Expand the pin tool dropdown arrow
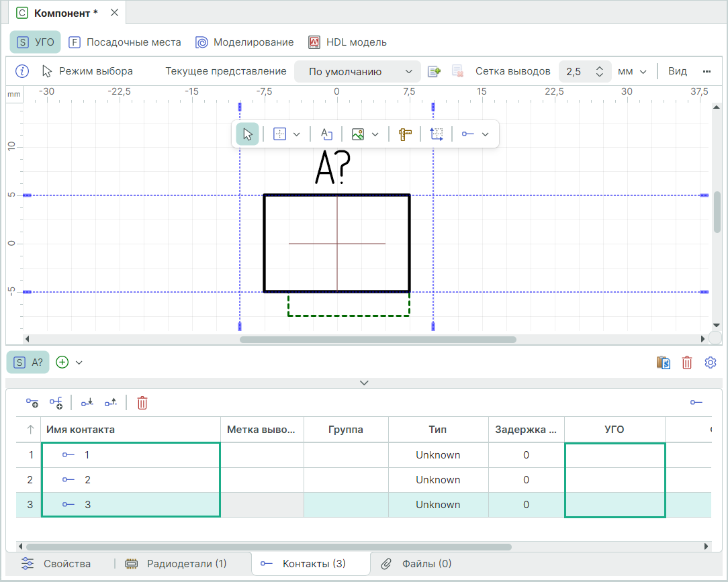This screenshot has height=582, width=728. pyautogui.click(x=486, y=134)
